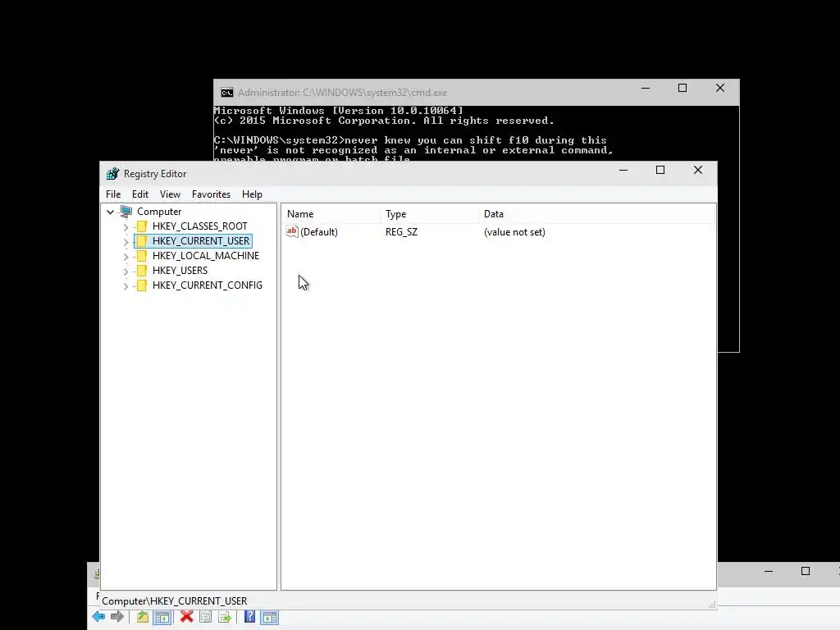This screenshot has height=630, width=840.
Task: Expand the HKEY_USERS key
Action: [x=126, y=272]
